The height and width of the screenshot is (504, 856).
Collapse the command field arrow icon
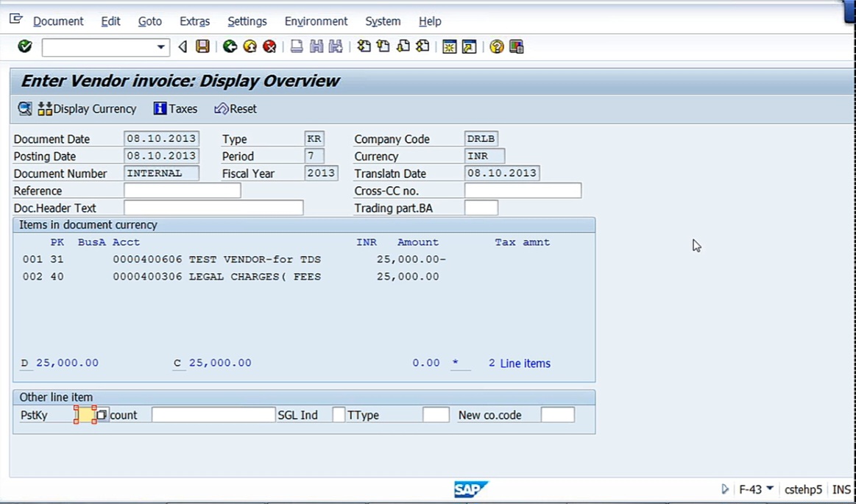tap(183, 47)
